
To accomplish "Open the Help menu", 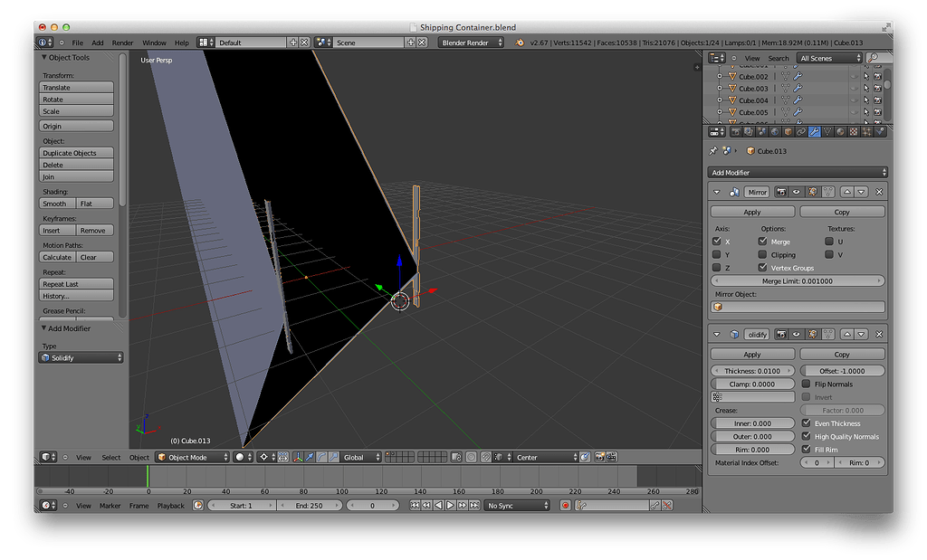I will coord(181,43).
